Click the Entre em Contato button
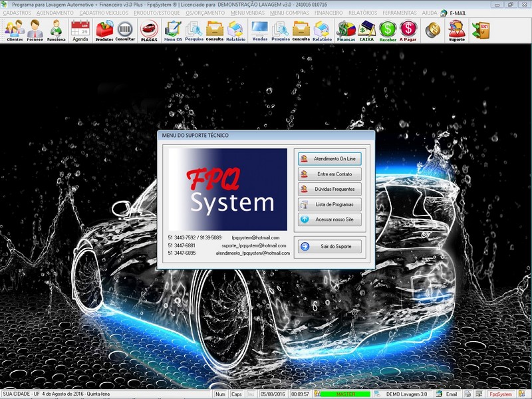 329,174
